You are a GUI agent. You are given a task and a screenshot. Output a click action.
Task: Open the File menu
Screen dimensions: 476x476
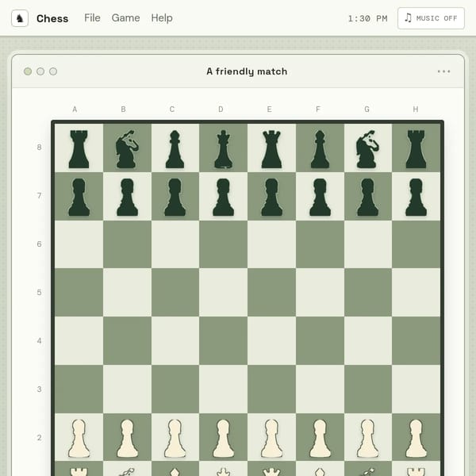point(92,18)
